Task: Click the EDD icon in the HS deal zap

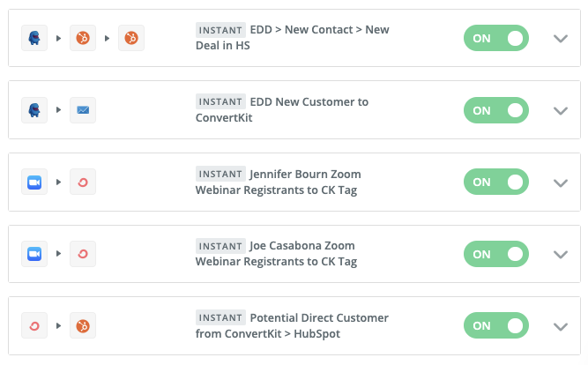Action: (34, 38)
